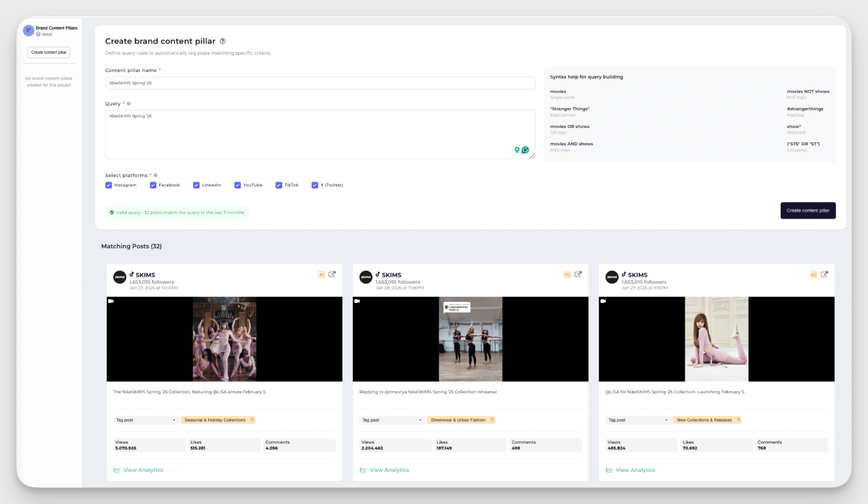Open the Tag post dropdown on the first post

pyautogui.click(x=145, y=420)
